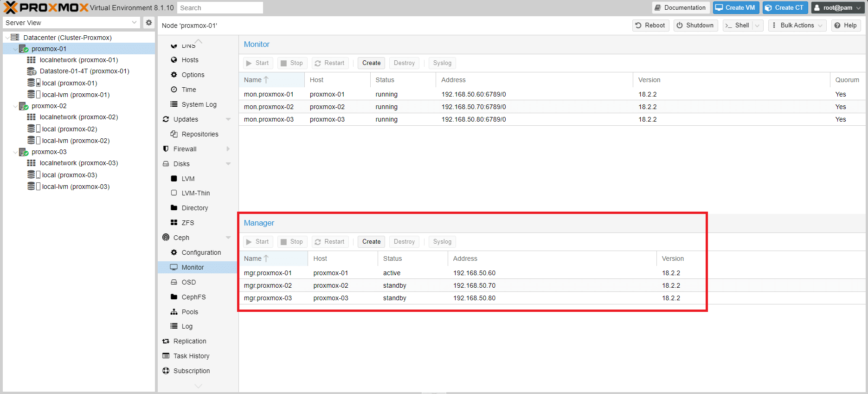
Task: Click the Options gear icon in sidebar
Action: [x=174, y=75]
